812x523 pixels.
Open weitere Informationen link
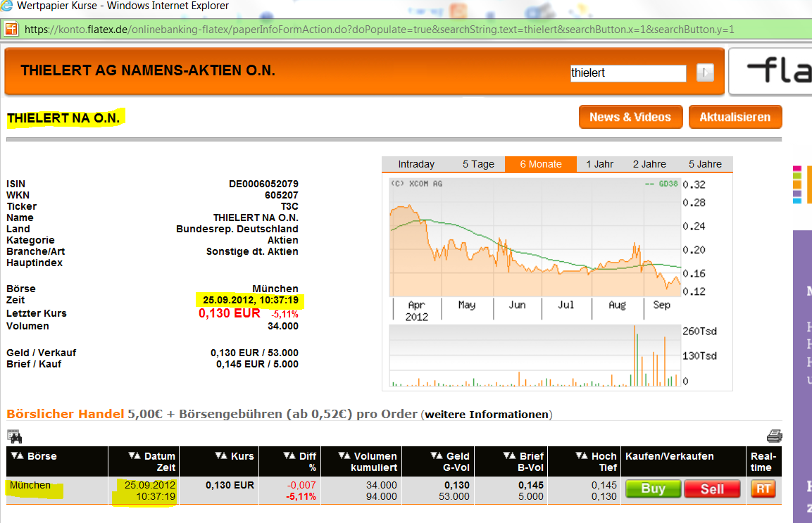tap(487, 415)
